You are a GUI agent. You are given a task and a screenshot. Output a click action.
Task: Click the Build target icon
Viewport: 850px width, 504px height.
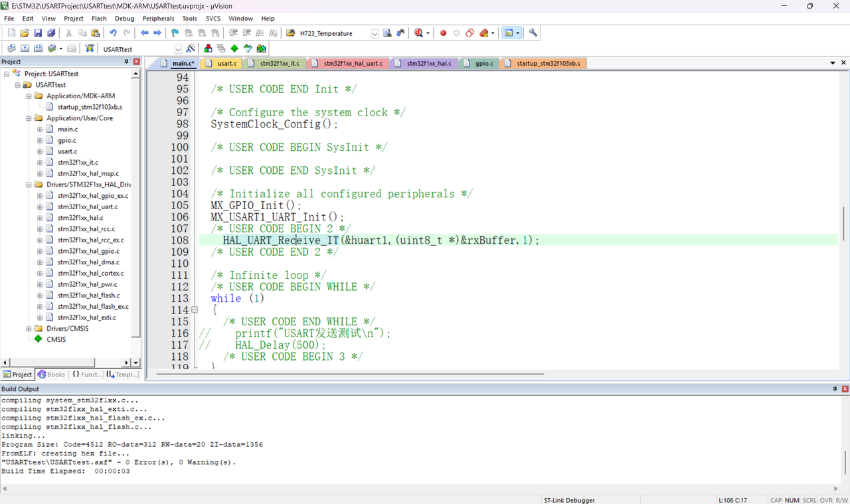tap(25, 48)
